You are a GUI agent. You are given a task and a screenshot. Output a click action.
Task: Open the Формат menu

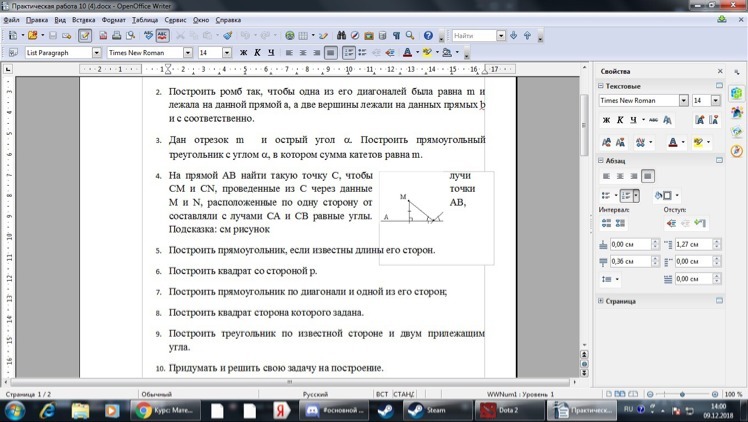[x=114, y=20]
